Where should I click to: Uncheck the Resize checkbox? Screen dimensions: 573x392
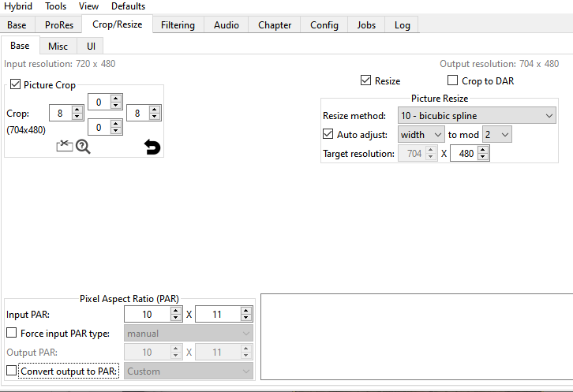tap(365, 80)
